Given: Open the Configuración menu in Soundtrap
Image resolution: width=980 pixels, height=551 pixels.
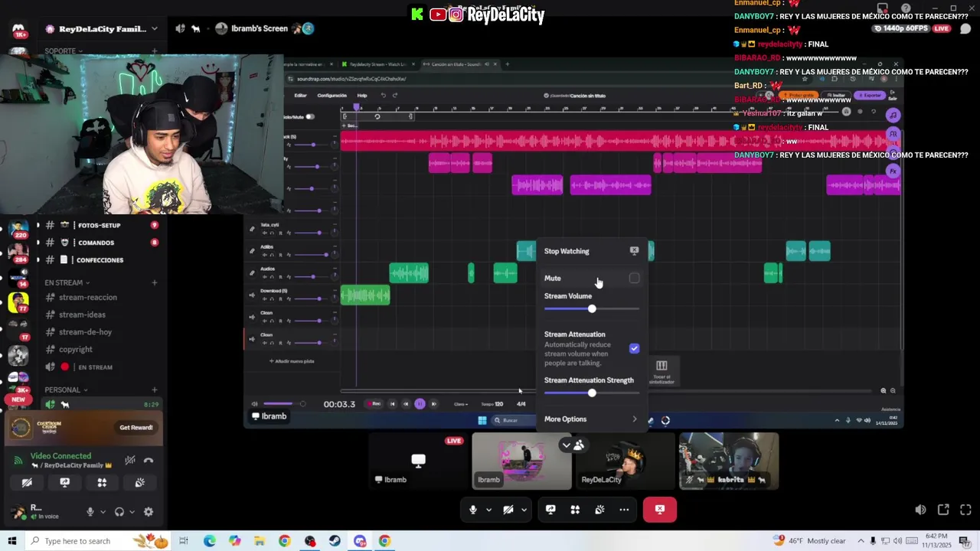Looking at the screenshot, I should tap(332, 96).
